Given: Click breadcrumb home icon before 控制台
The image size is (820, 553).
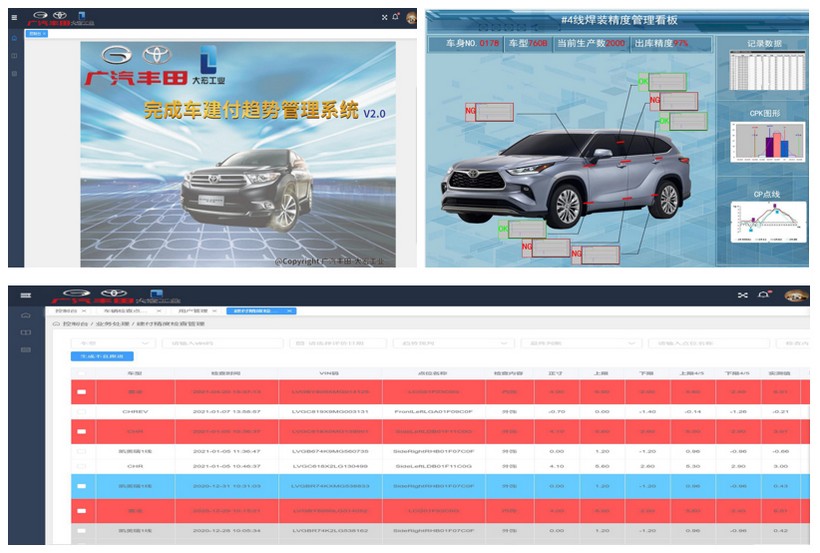Looking at the screenshot, I should coord(56,324).
